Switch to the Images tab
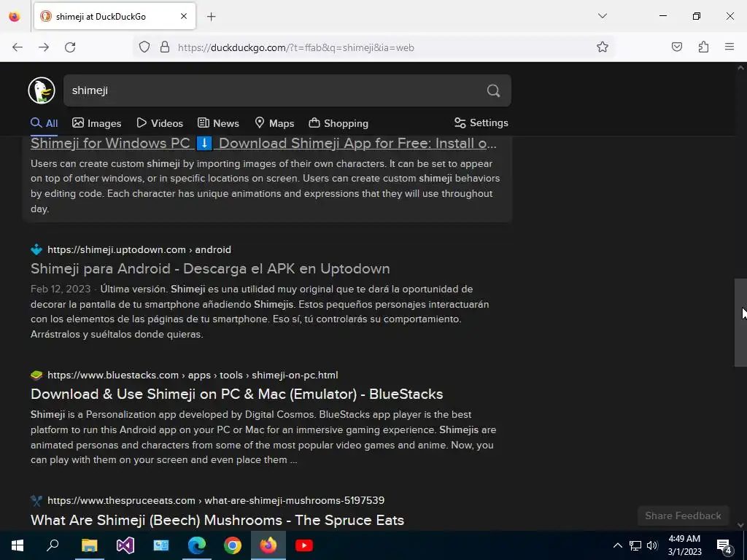Image resolution: width=747 pixels, height=560 pixels. [x=97, y=123]
